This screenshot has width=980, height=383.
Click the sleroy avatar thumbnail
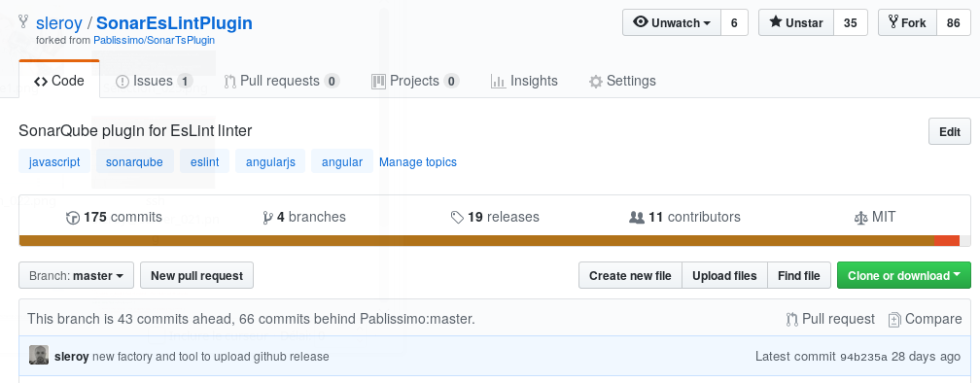[x=39, y=356]
